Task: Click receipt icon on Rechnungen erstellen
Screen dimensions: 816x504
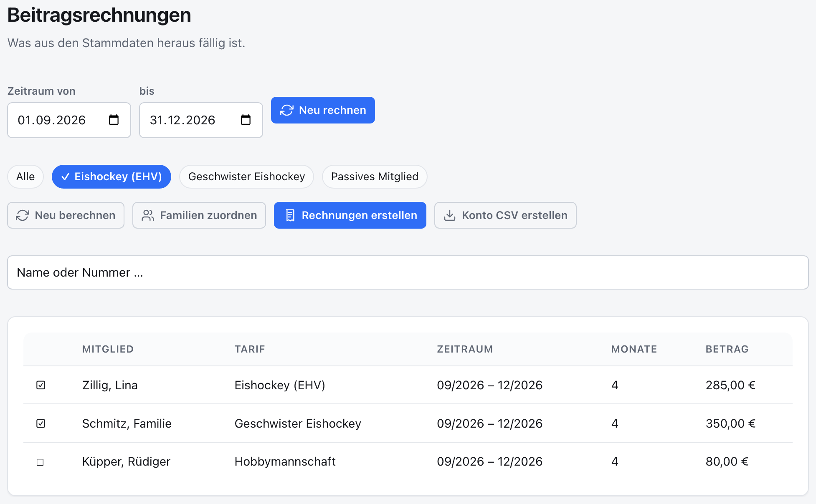Action: point(290,215)
